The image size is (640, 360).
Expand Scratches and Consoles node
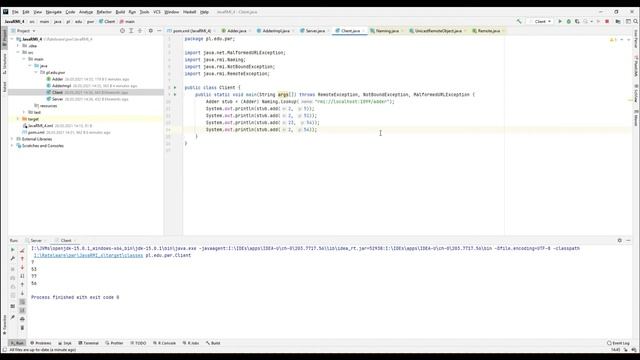click(12, 145)
